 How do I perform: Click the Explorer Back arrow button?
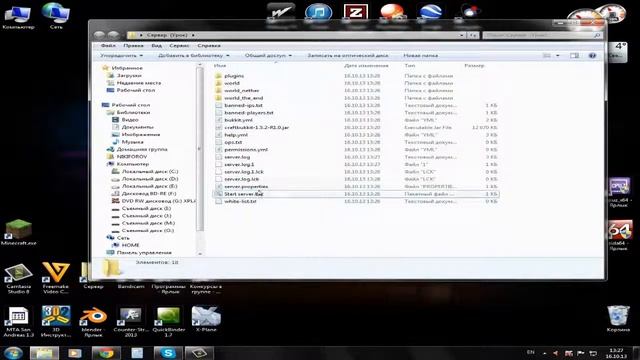point(99,35)
